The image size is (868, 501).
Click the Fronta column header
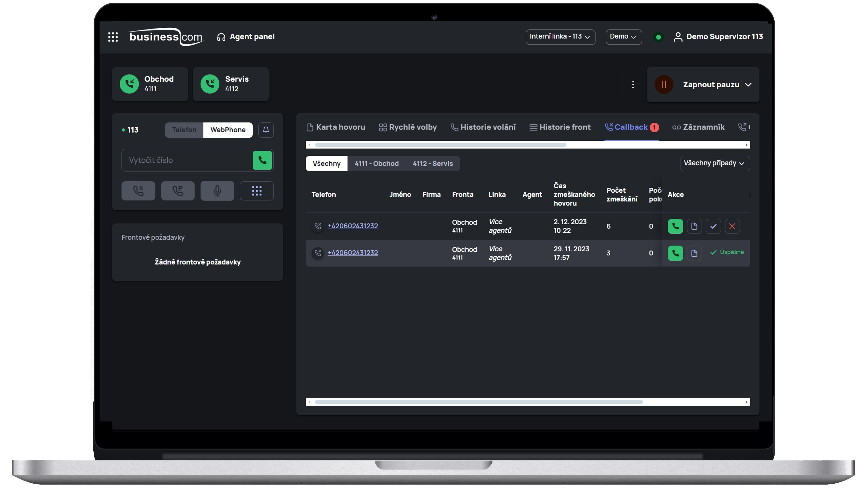pos(463,195)
